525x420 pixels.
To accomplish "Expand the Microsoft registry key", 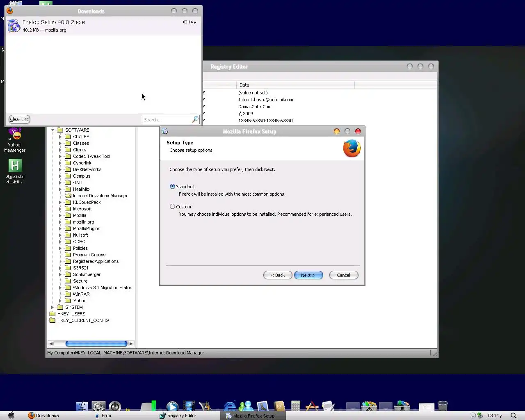I will tap(60, 209).
